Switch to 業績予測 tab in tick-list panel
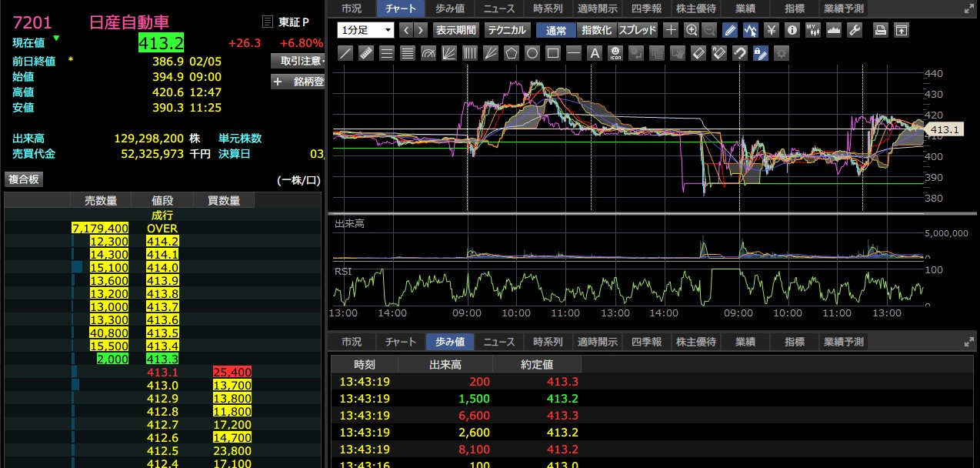 [x=844, y=342]
